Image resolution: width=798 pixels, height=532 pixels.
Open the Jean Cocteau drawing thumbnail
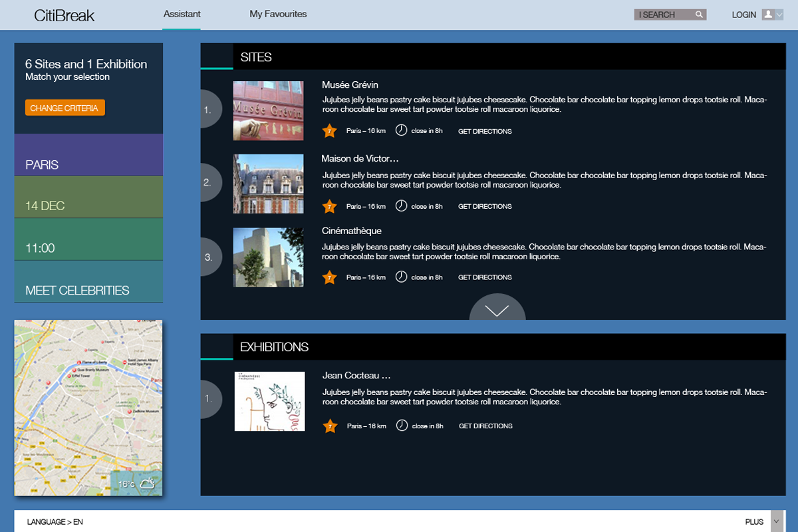pos(269,401)
